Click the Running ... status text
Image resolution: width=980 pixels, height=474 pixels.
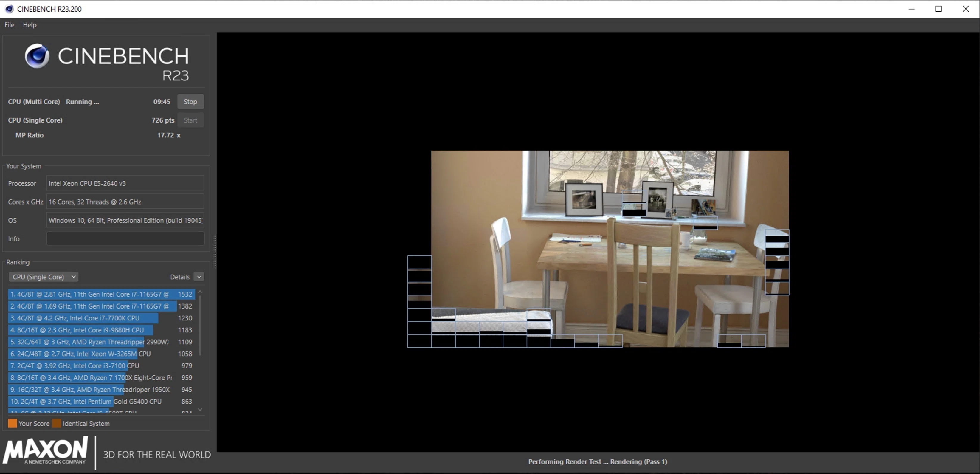point(82,102)
